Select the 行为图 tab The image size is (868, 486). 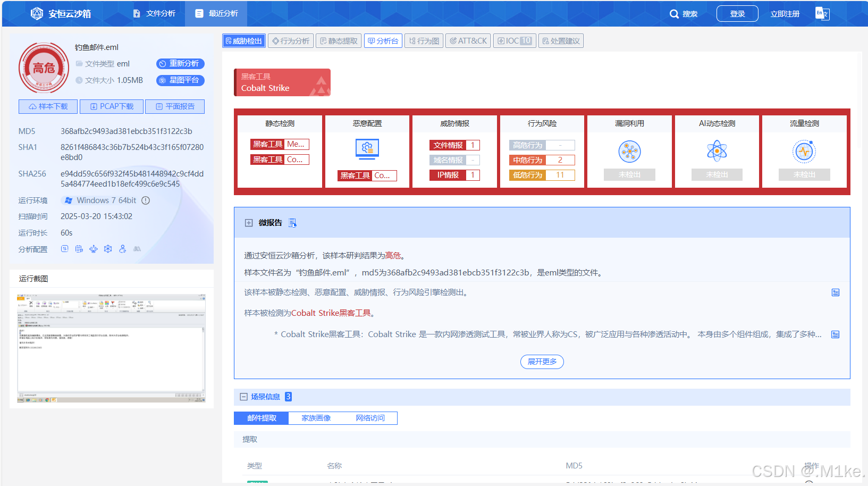pos(424,41)
